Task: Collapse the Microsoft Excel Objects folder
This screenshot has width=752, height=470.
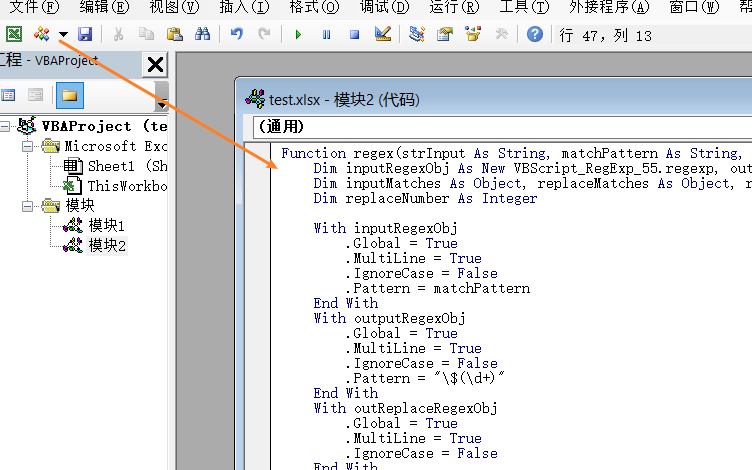Action: coord(28,146)
